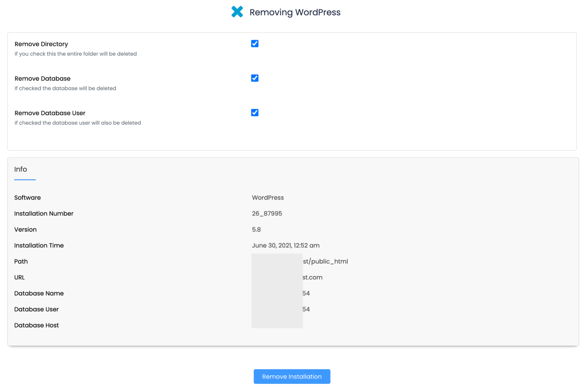The height and width of the screenshot is (387, 588).
Task: Disable the Remove Database User checkbox
Action: pyautogui.click(x=254, y=113)
